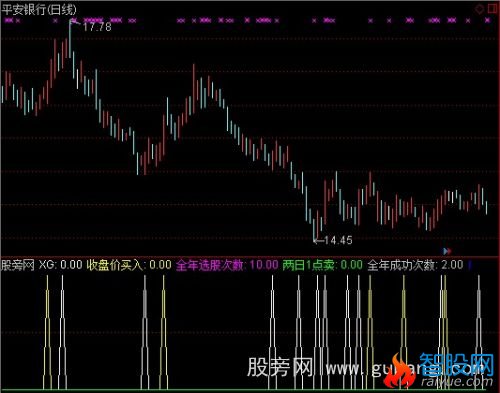The width and height of the screenshot is (500, 393).
Task: Select the 14.45 low price label
Action: [x=338, y=240]
